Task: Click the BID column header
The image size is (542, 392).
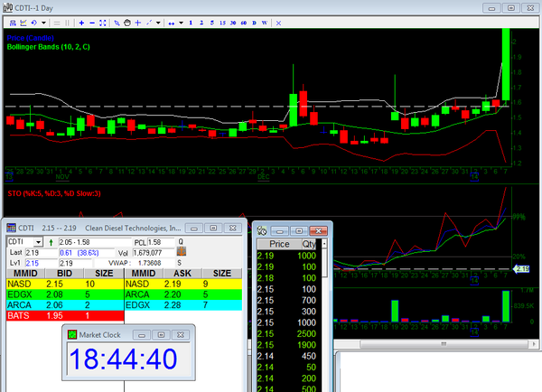Action: pos(64,274)
